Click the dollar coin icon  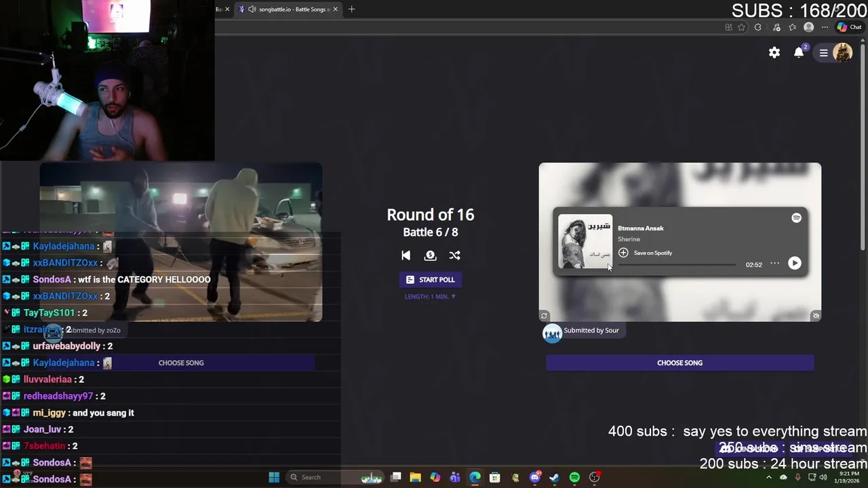430,256
